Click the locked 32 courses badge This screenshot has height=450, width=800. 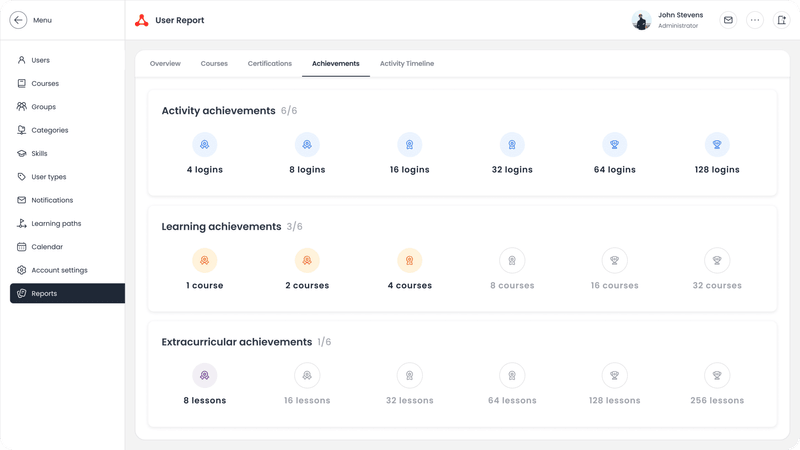(717, 261)
